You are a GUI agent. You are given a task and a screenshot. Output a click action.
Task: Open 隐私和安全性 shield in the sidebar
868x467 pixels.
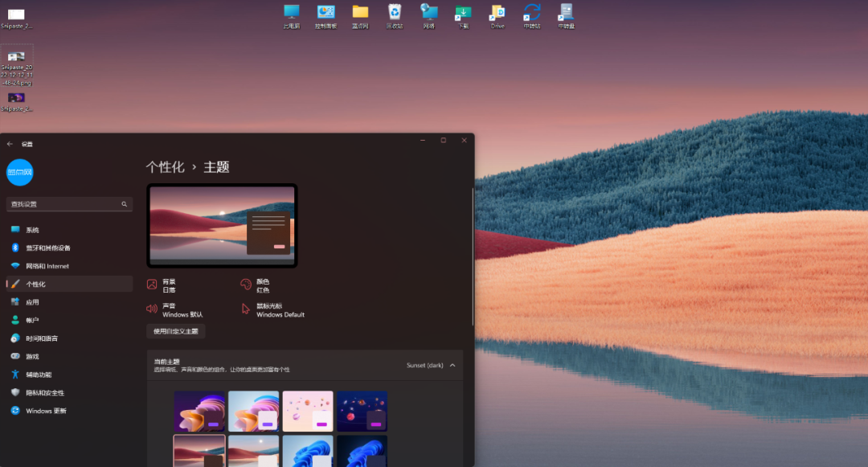69,393
